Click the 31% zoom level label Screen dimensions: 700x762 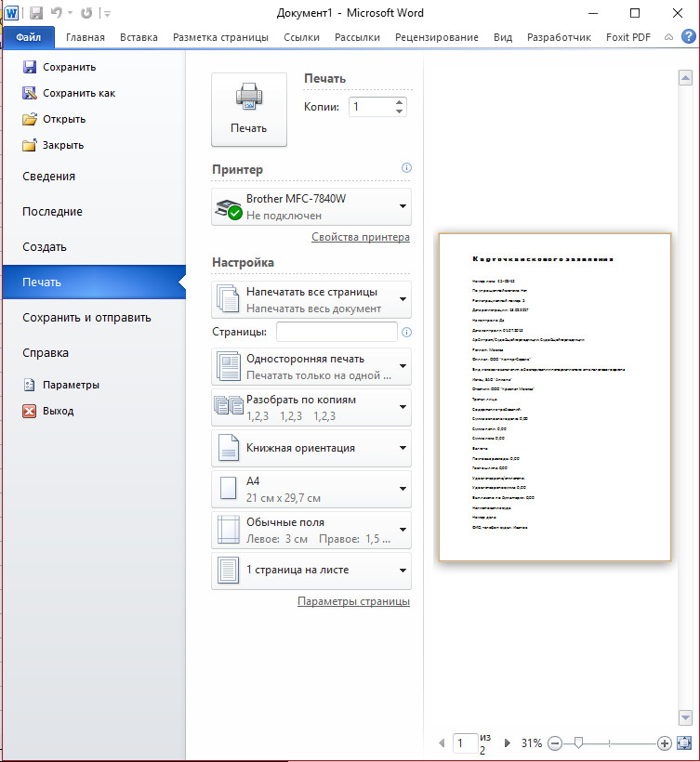pyautogui.click(x=531, y=743)
